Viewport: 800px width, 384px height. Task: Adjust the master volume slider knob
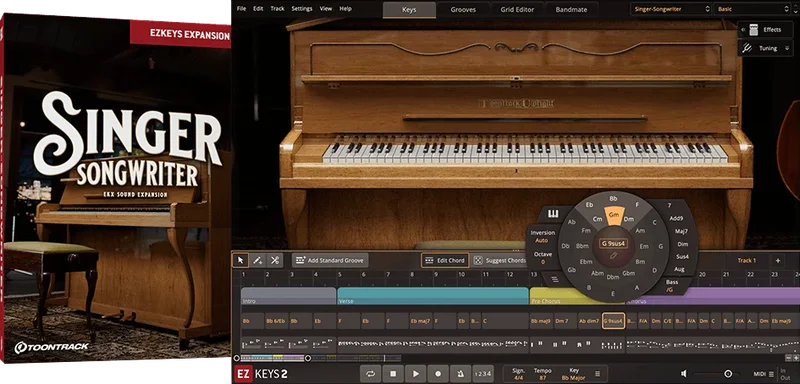click(x=728, y=374)
